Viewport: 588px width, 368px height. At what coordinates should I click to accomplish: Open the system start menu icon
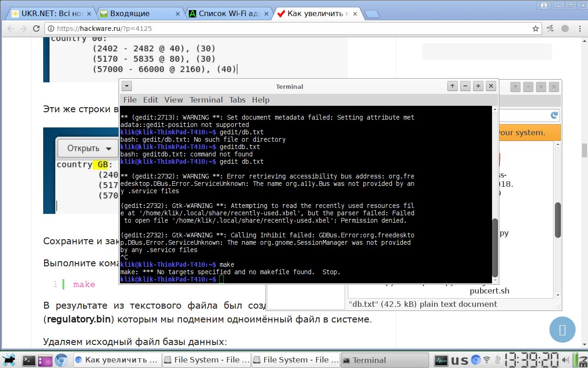coord(9,360)
